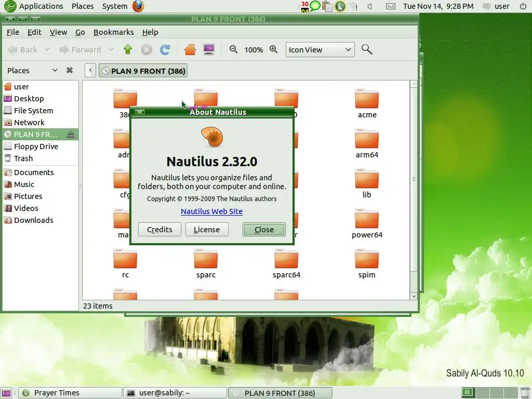Viewport: 532px width, 399px height.
Task: Open the Help menu
Action: point(150,32)
